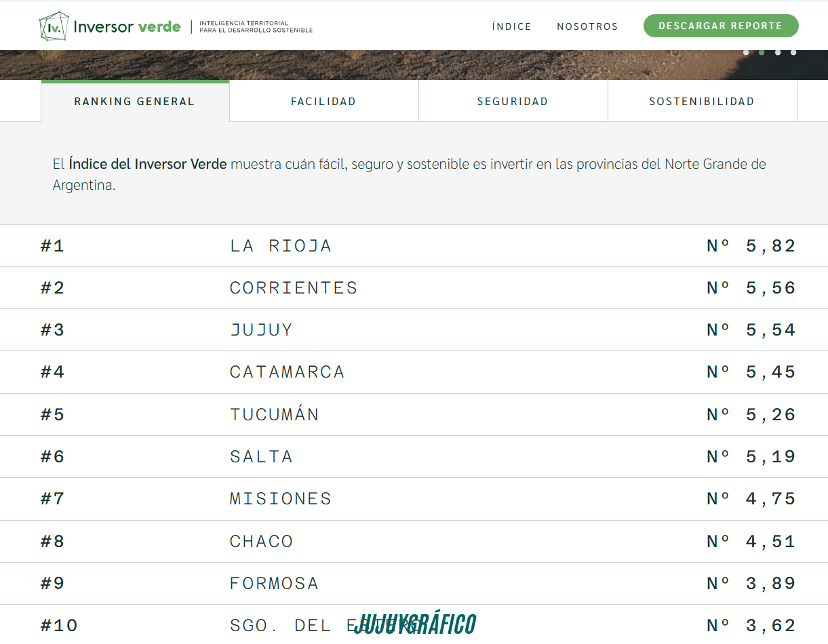Click the score Nº 4,51
The image size is (828, 644).
(751, 541)
